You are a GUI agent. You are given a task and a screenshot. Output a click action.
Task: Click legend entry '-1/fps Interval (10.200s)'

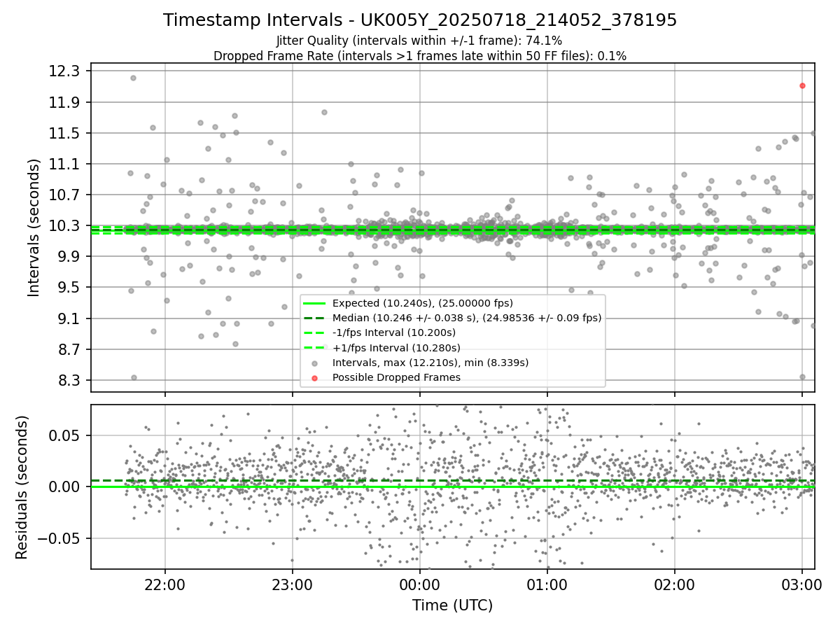[394, 332]
